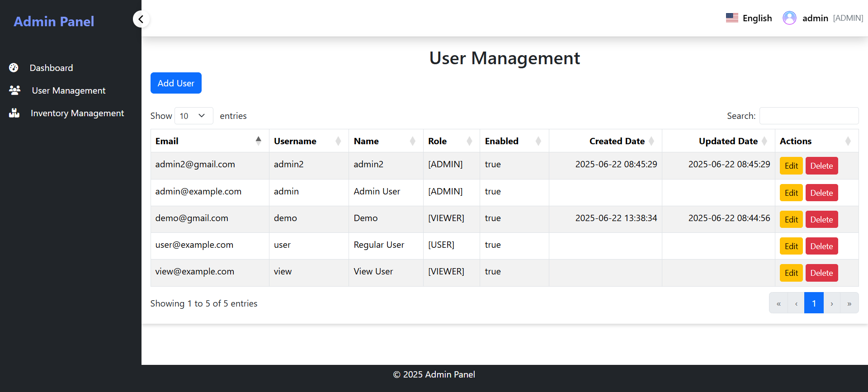Sort table by Enabled column arrows

pos(538,141)
